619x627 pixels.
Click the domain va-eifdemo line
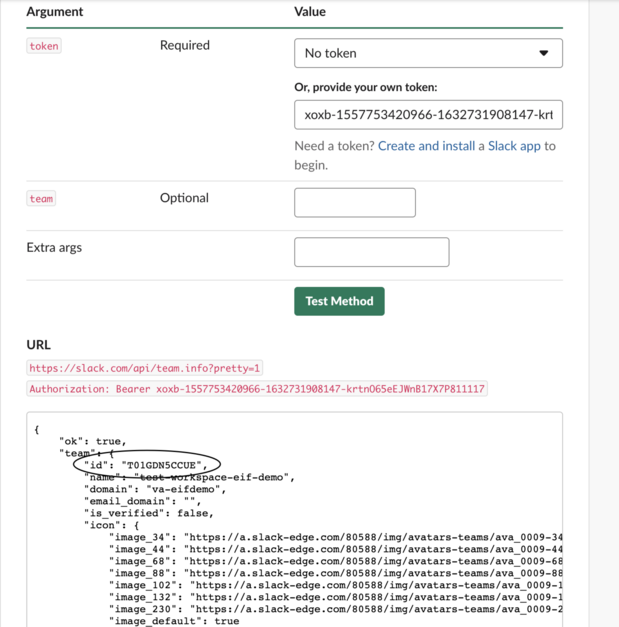click(155, 489)
